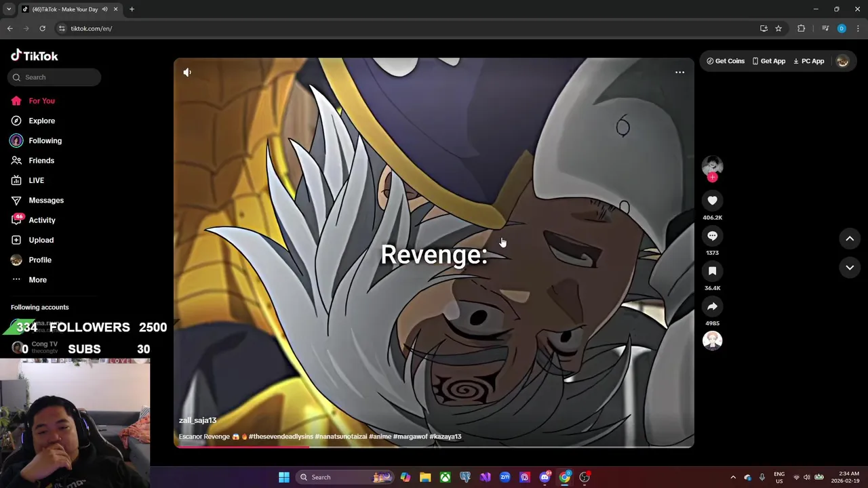Bookmark this page with star icon
The image size is (868, 488).
(x=778, y=28)
